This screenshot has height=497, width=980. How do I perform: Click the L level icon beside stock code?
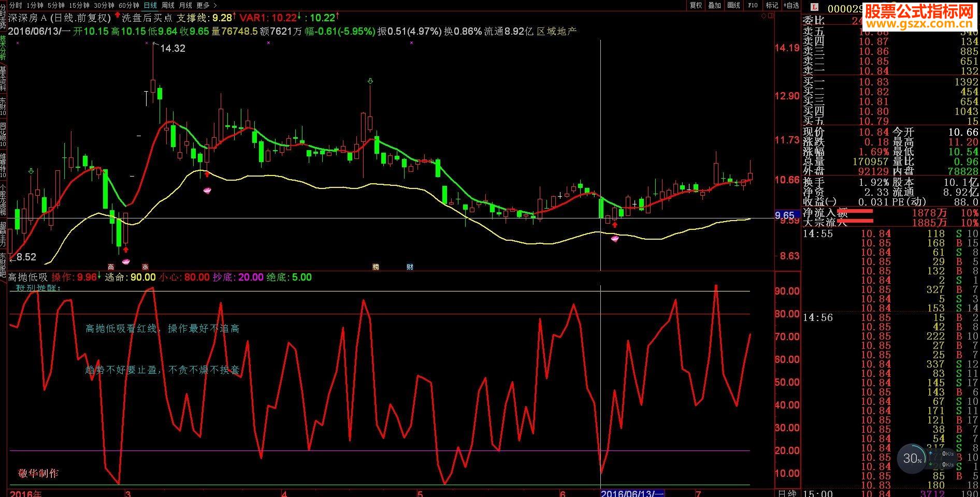coord(815,8)
